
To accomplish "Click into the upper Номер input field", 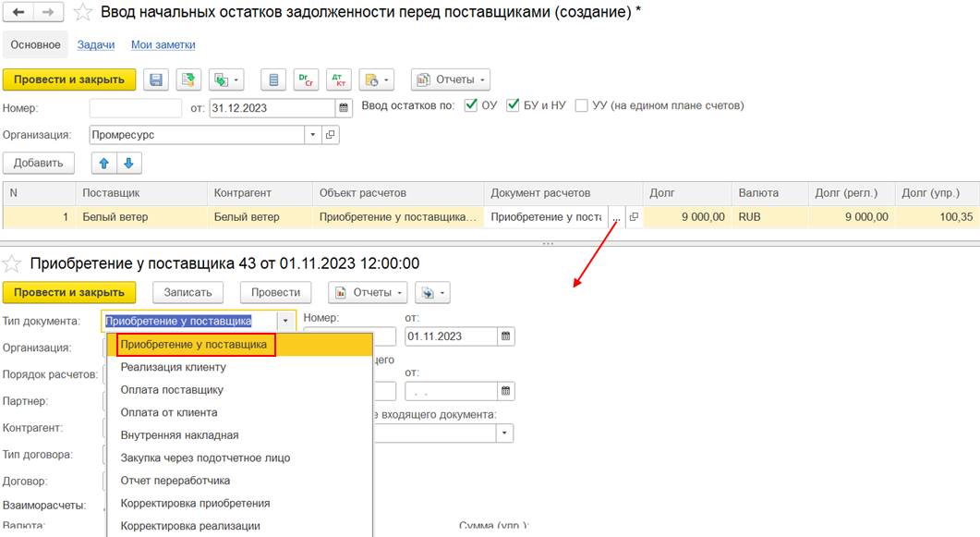I will click(x=135, y=107).
